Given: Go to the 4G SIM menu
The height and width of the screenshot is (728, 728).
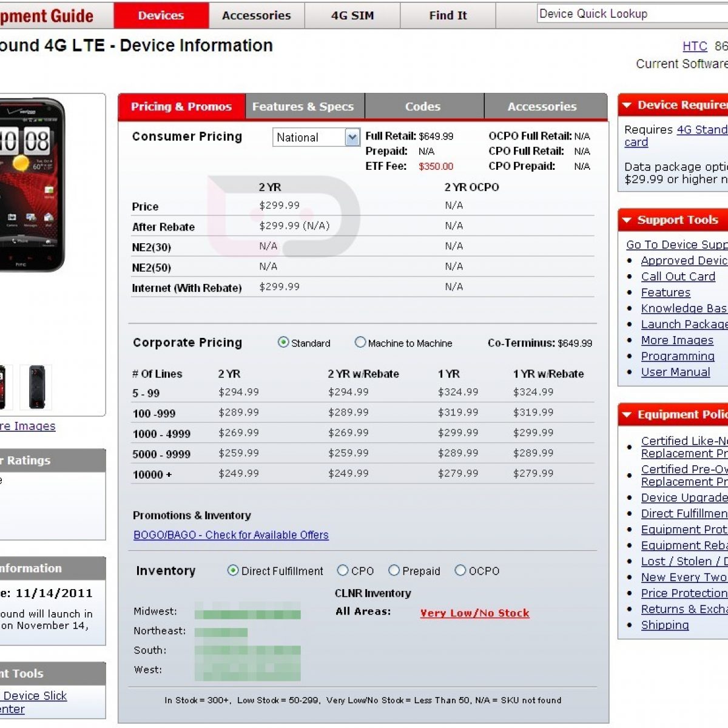Looking at the screenshot, I should [352, 16].
